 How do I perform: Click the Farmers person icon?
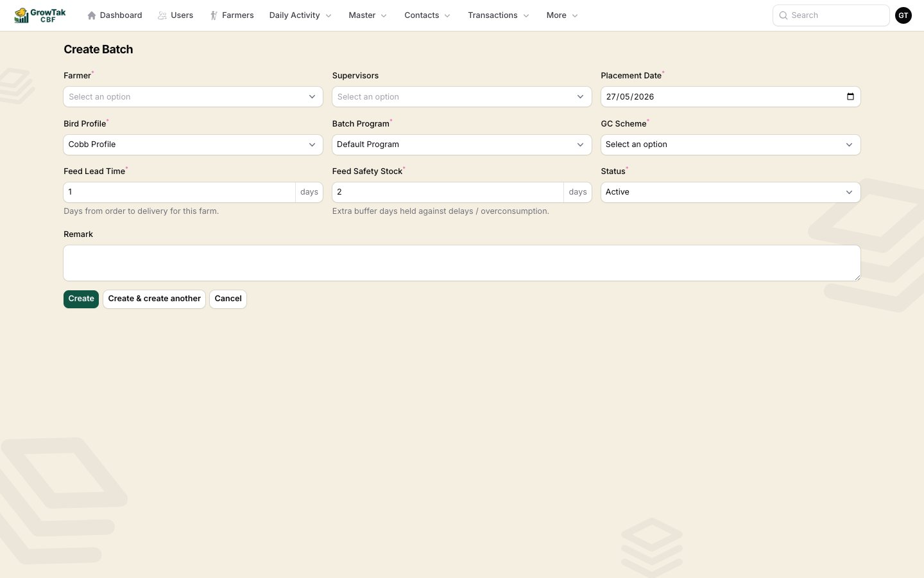214,15
